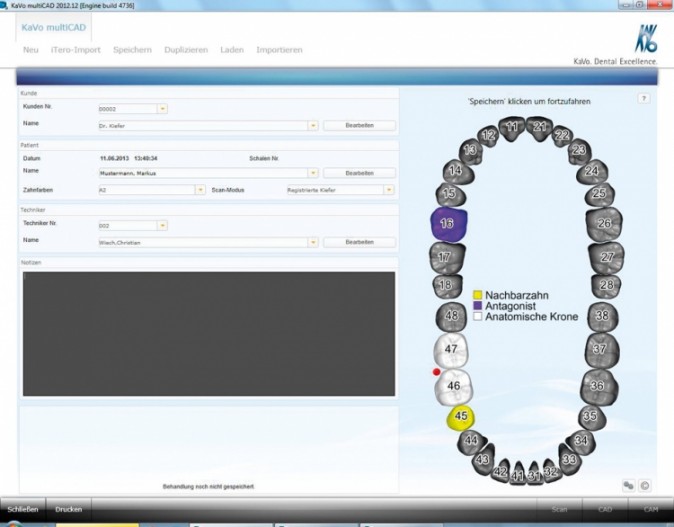Click the yellow neighbor tooth 45
This screenshot has width=674, height=527.
pos(461,417)
